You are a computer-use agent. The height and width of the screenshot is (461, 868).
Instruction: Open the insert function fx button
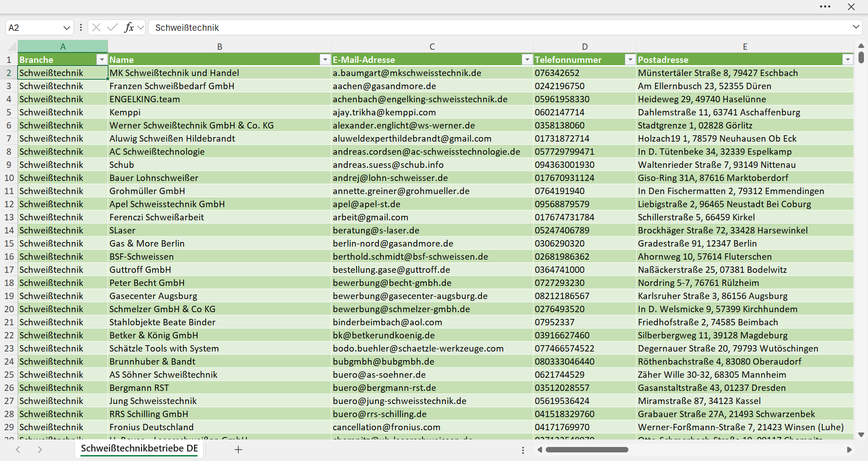coord(129,28)
